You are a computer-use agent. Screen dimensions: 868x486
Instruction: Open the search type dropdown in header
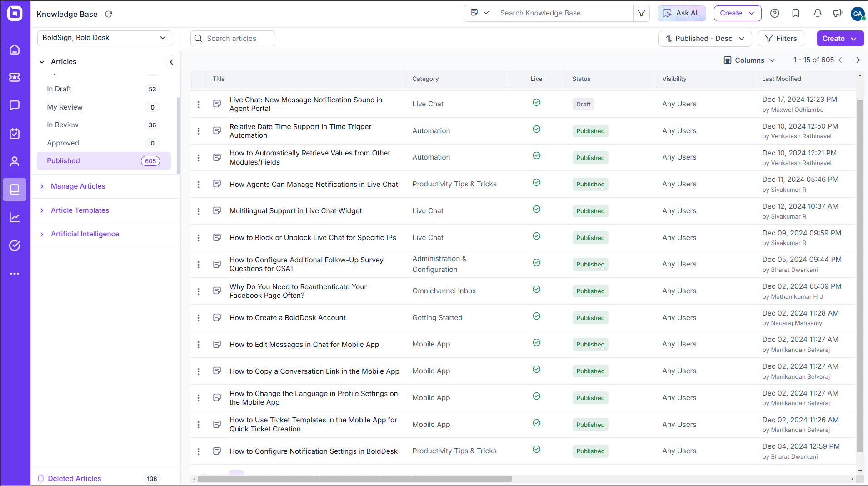[479, 13]
